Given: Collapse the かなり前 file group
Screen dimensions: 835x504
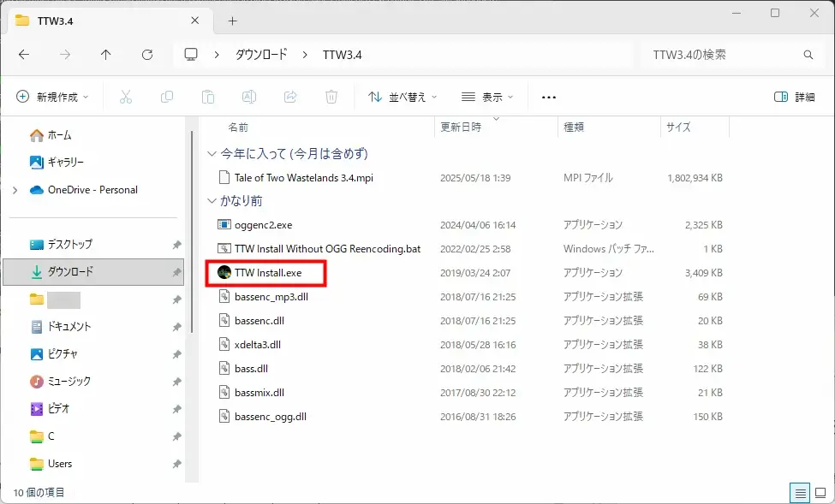Looking at the screenshot, I should 212,201.
